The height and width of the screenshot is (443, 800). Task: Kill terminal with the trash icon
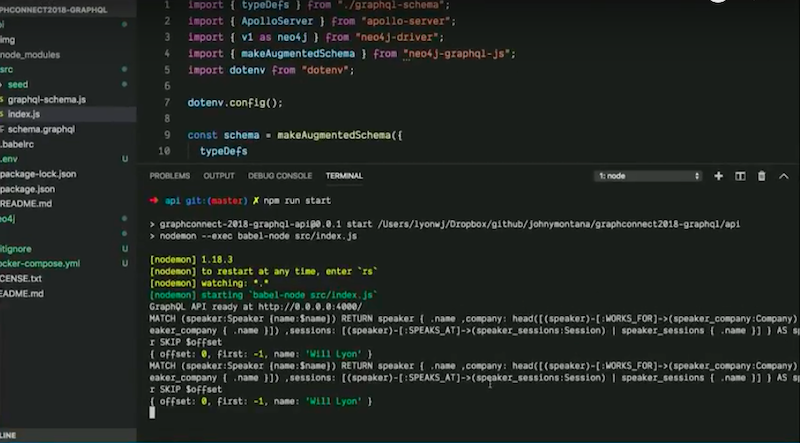(761, 176)
